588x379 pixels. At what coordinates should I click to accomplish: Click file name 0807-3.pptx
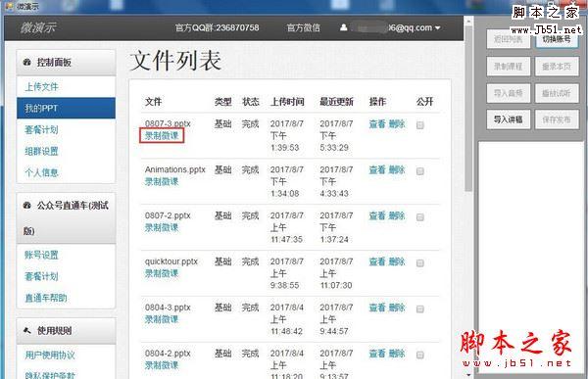coord(168,123)
